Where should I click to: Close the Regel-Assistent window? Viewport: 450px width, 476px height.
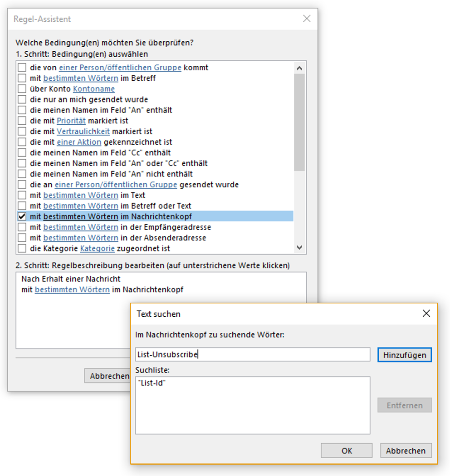[x=307, y=19]
